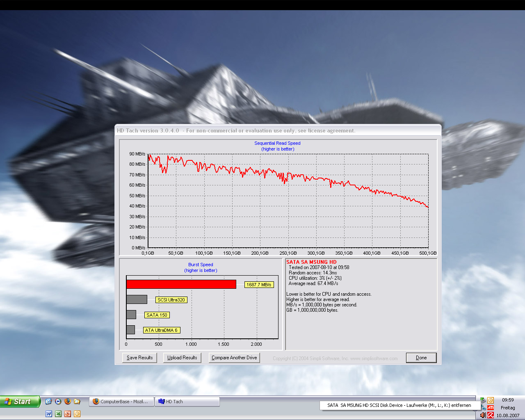Click the Random access: 14.3ms line
Viewport: 525px width, 420px height.
(313, 273)
